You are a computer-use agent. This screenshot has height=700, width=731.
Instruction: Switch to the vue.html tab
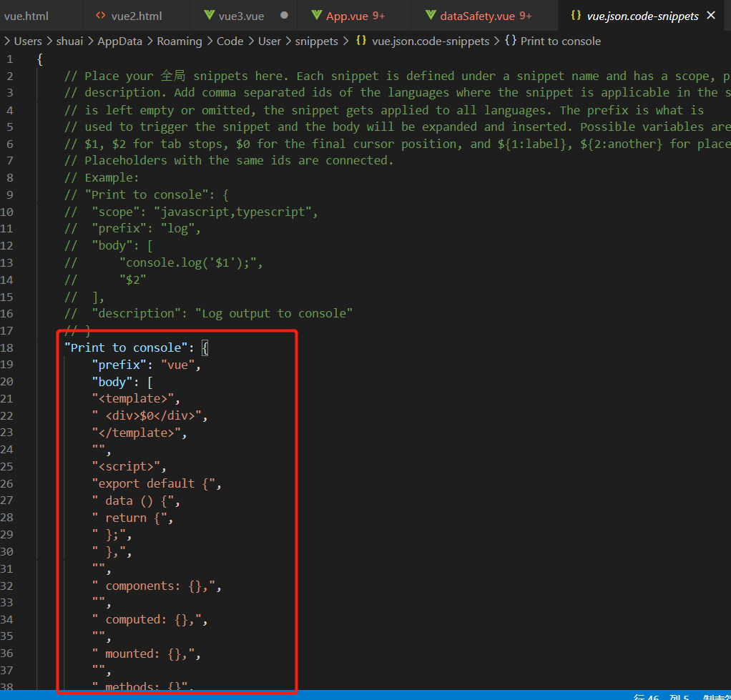(26, 16)
